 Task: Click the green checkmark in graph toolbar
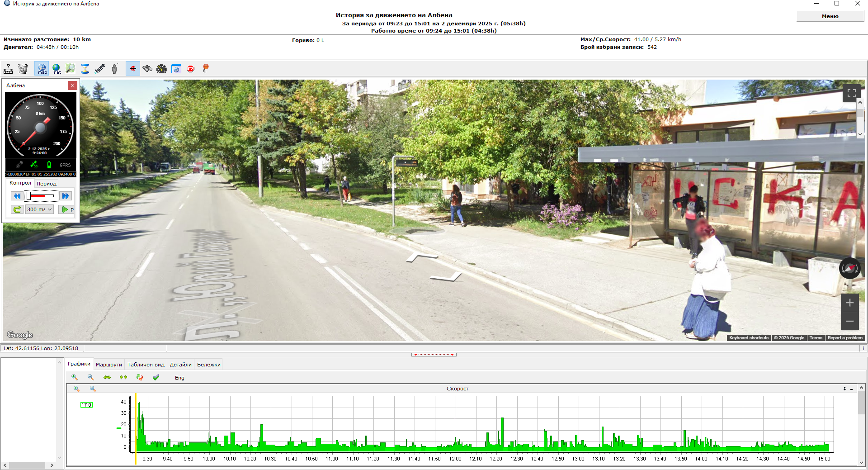click(156, 377)
